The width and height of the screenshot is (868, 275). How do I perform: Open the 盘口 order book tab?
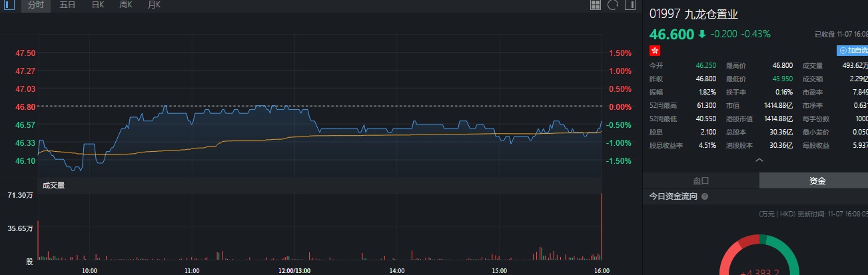click(x=701, y=180)
